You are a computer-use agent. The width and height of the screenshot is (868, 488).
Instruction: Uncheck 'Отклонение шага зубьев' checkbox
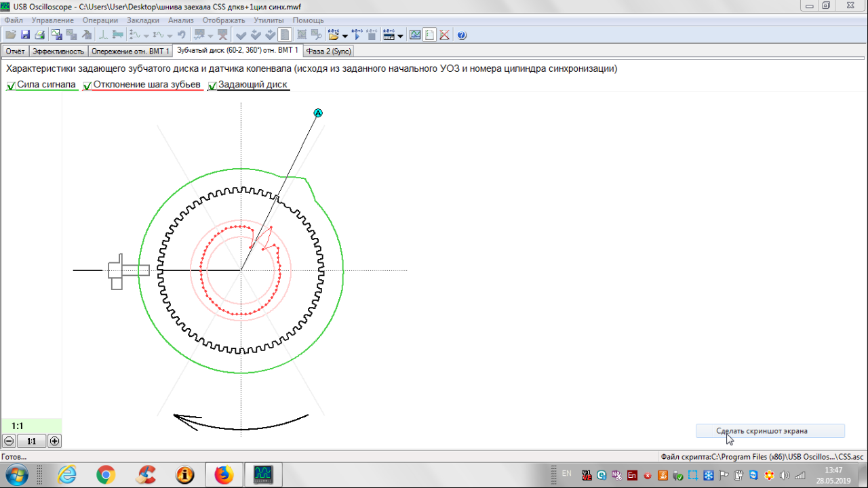click(87, 85)
